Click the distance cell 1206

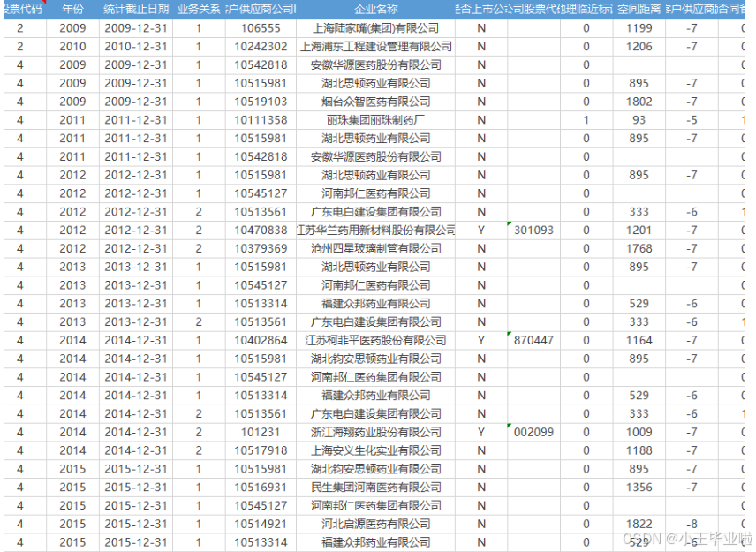tap(639, 47)
